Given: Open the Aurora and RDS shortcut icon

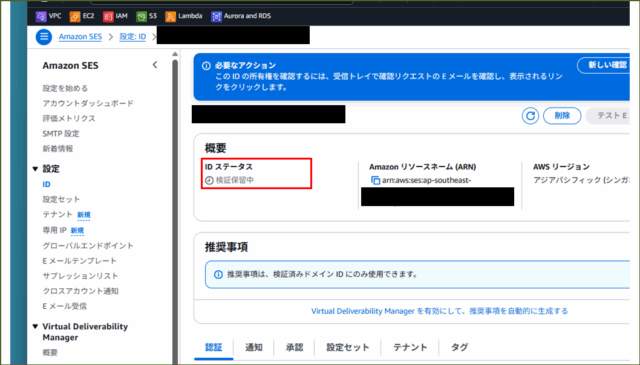Looking at the screenshot, I should coord(216,16).
